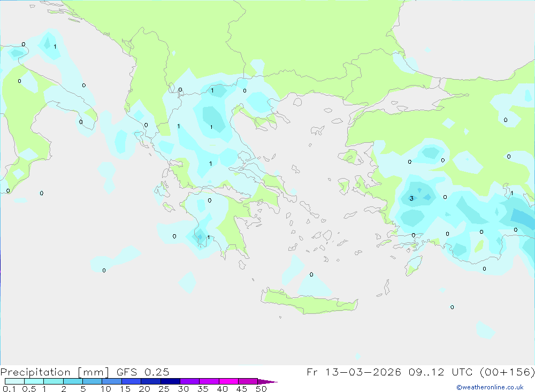Open the weatheronline.co.uk copyright link
Screen dimensions: 535x392
490,387
